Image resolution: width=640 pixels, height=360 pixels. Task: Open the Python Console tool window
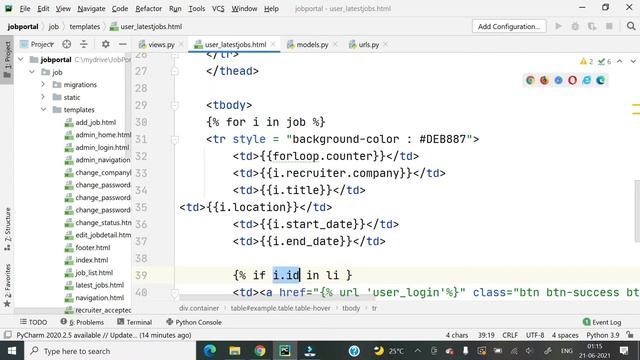click(194, 322)
